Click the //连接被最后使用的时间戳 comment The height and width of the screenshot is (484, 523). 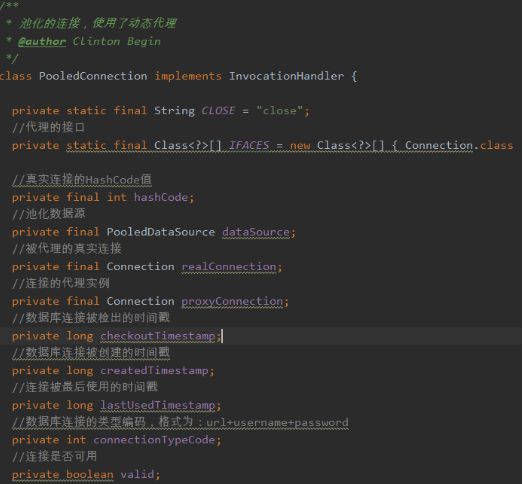tap(85, 388)
